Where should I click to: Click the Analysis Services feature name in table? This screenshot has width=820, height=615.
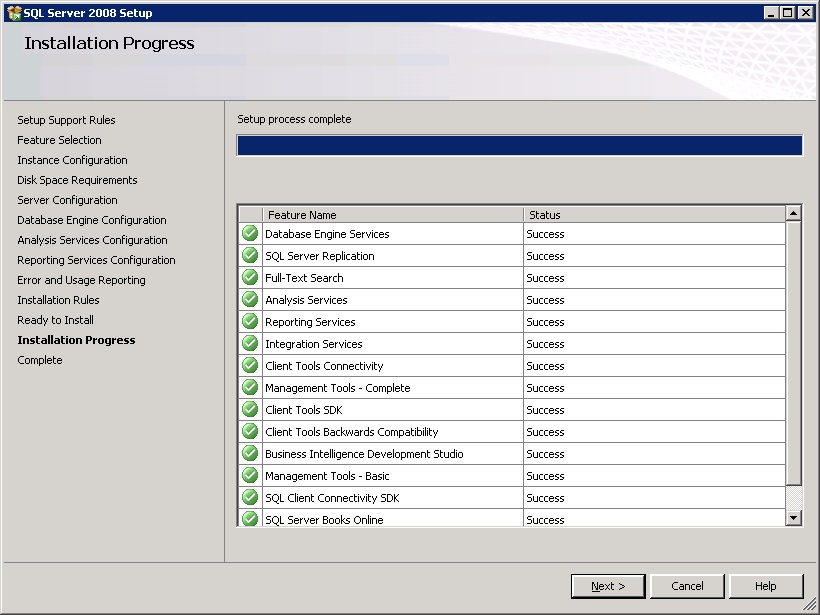[306, 300]
